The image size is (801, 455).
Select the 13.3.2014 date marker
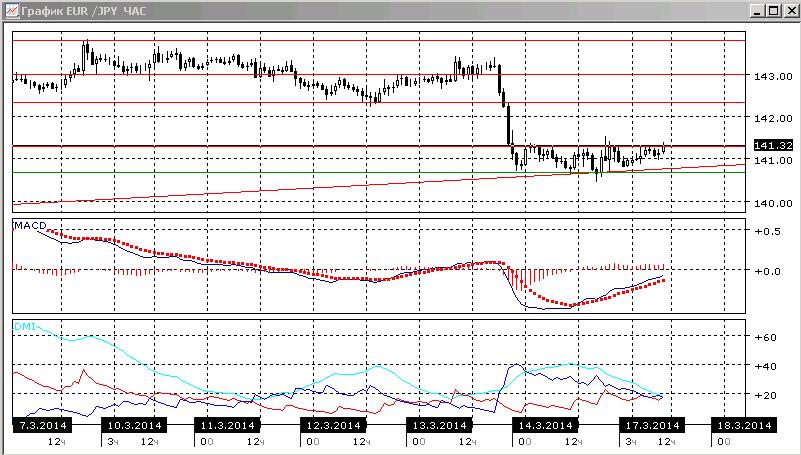(439, 425)
